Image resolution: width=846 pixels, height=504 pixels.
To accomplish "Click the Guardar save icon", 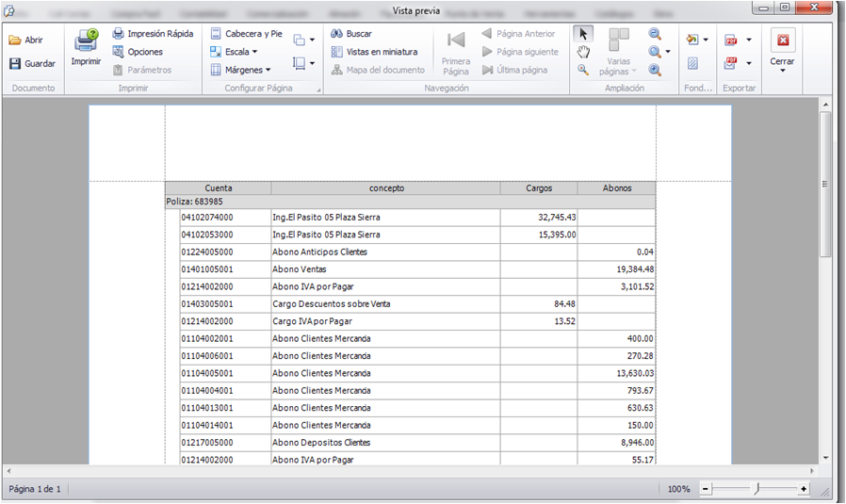I will coord(14,63).
